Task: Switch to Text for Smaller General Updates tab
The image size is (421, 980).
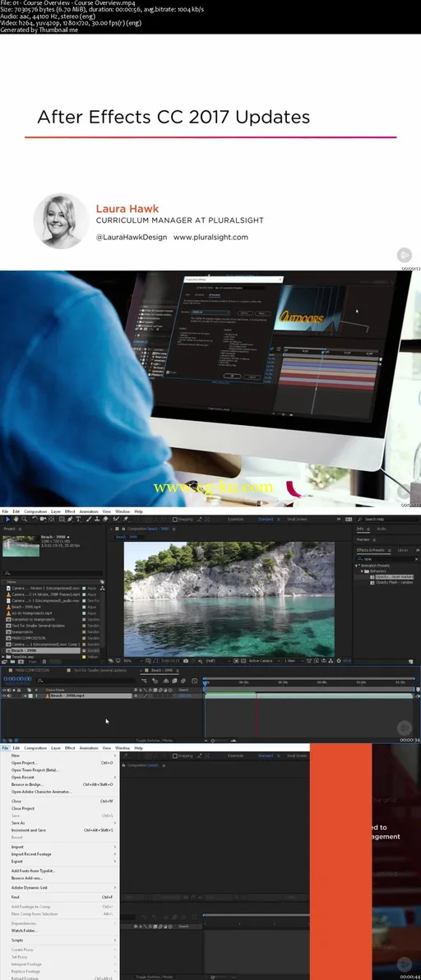Action: 100,670
